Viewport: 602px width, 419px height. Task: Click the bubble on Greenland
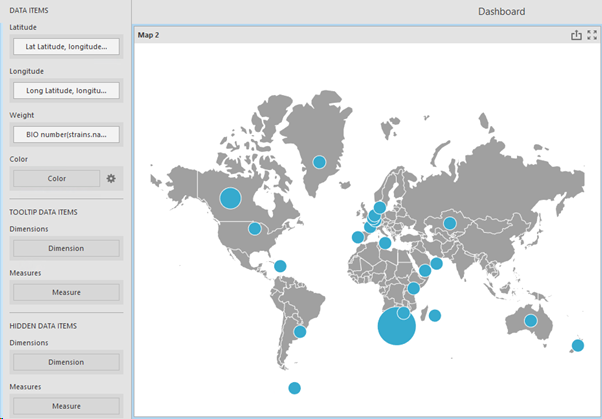pos(319,162)
